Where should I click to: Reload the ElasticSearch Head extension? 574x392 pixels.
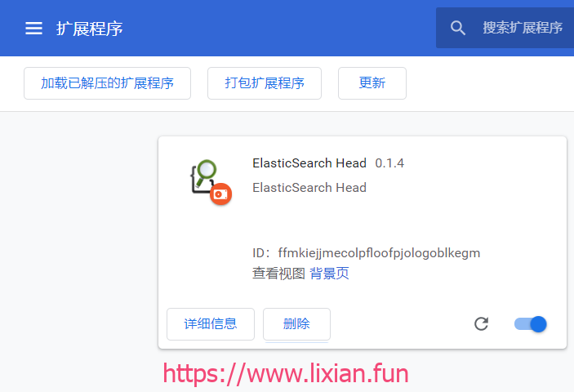pos(481,324)
